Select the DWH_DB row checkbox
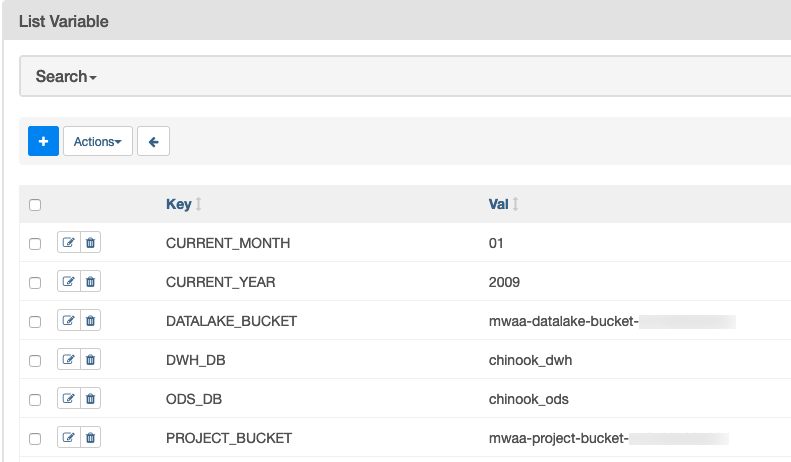791x462 pixels. pyautogui.click(x=35, y=361)
